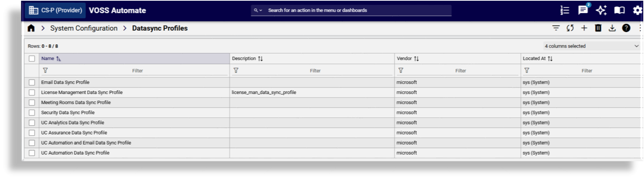Open the notifications message icon
The height and width of the screenshot is (180, 644).
pos(583,10)
